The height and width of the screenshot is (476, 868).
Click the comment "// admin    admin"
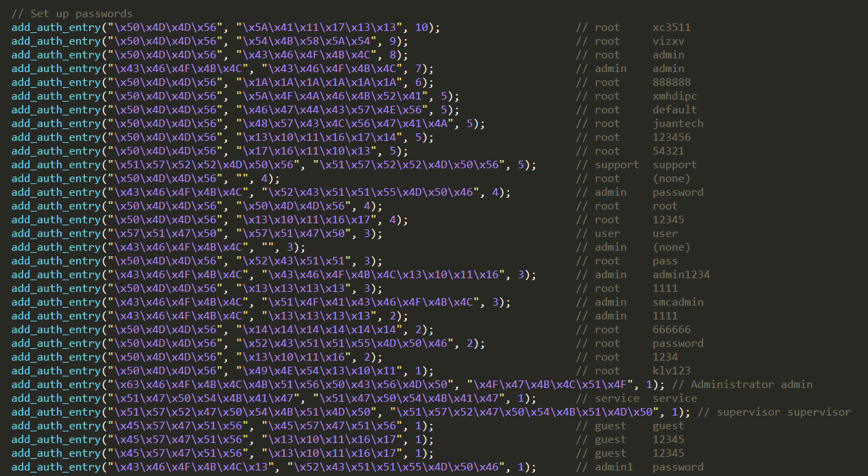(x=631, y=68)
